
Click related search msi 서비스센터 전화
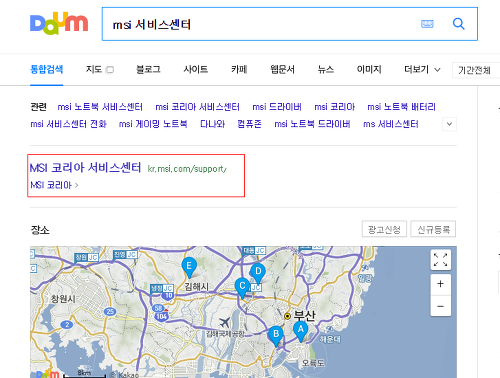(x=68, y=124)
